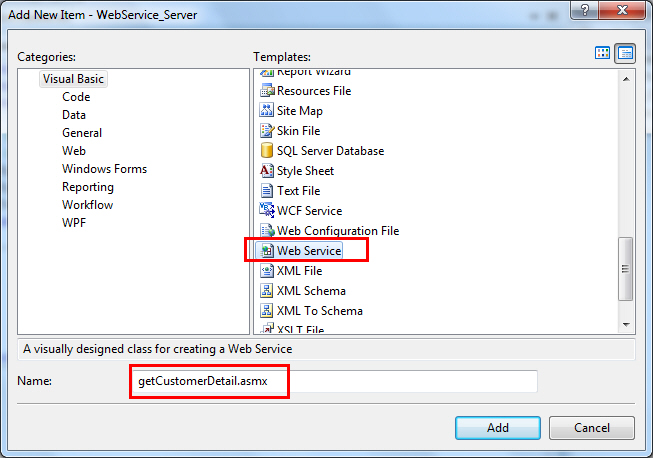Select the Web Configuration File icon

pos(267,230)
